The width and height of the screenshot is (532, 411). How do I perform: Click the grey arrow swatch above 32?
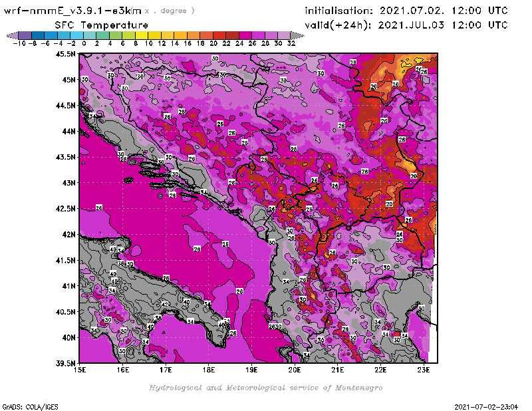297,35
